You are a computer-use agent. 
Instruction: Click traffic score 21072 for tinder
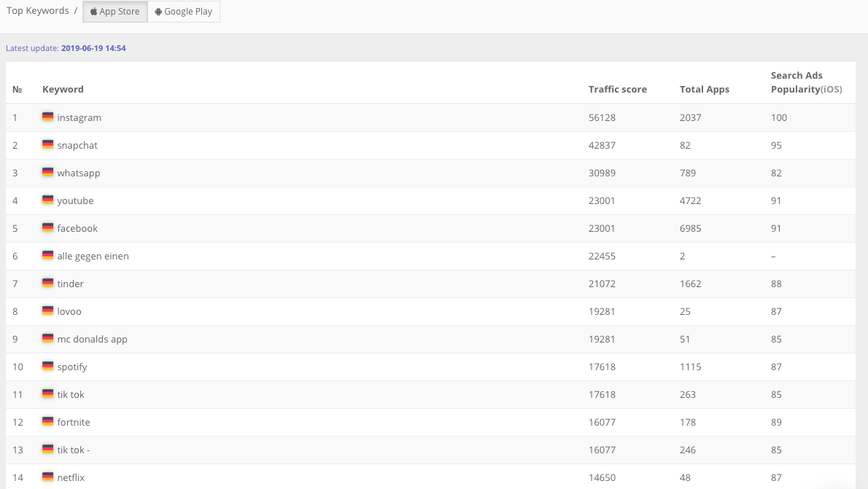click(x=602, y=283)
